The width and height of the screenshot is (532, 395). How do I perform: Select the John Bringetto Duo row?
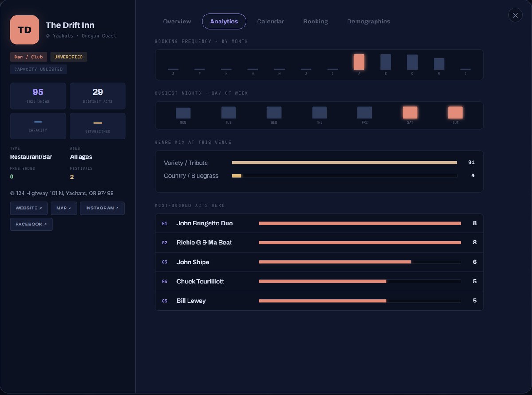coord(319,224)
